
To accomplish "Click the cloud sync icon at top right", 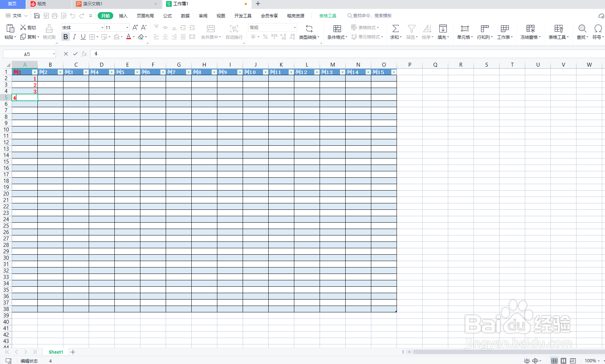I will coord(601,16).
